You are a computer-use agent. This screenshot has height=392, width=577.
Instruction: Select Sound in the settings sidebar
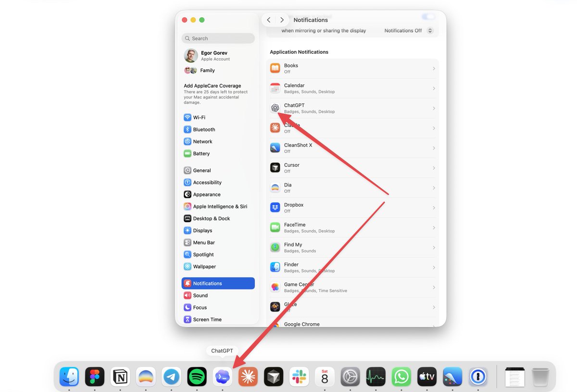click(218, 295)
